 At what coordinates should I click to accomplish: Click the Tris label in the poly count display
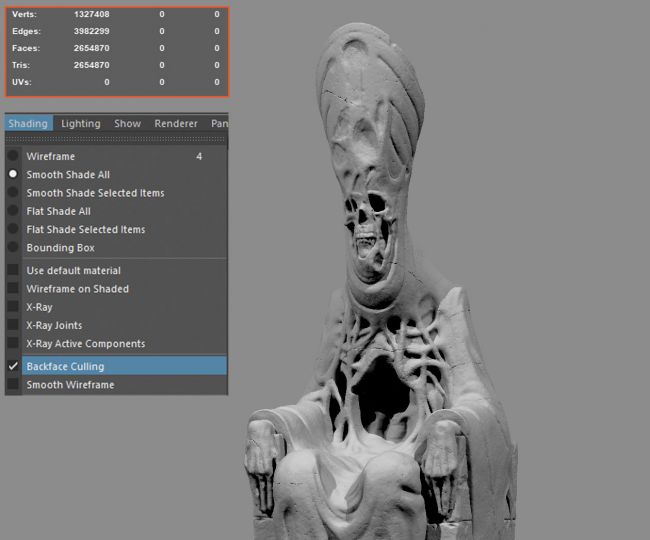(x=21, y=65)
